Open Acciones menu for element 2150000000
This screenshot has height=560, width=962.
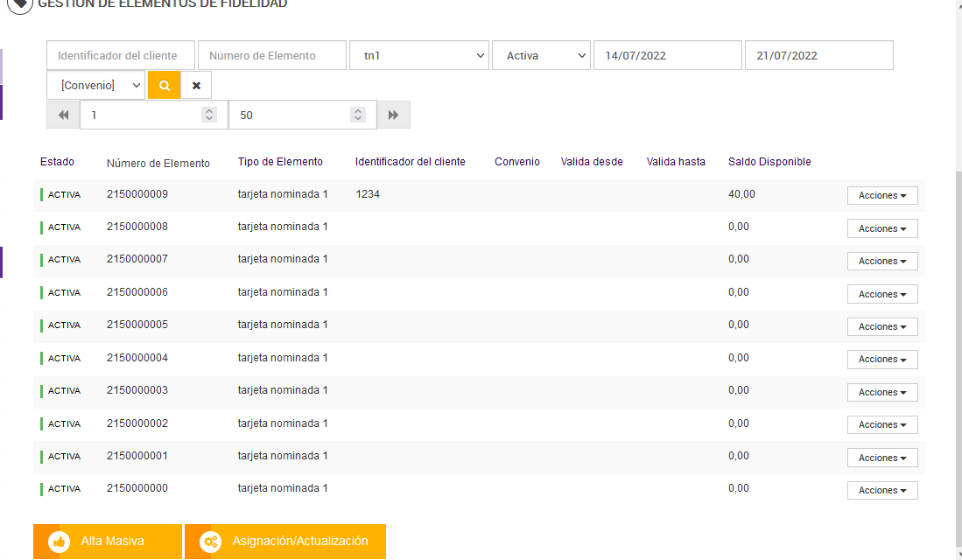pos(882,490)
